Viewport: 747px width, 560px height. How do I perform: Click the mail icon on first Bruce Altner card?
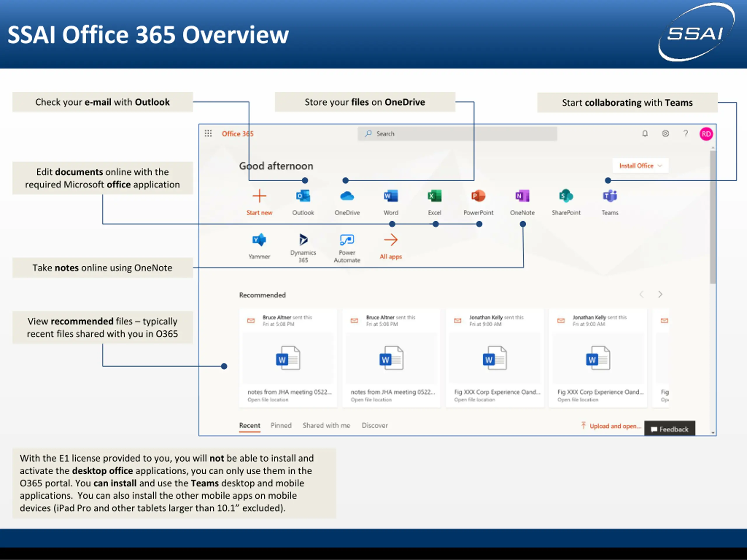pyautogui.click(x=251, y=320)
